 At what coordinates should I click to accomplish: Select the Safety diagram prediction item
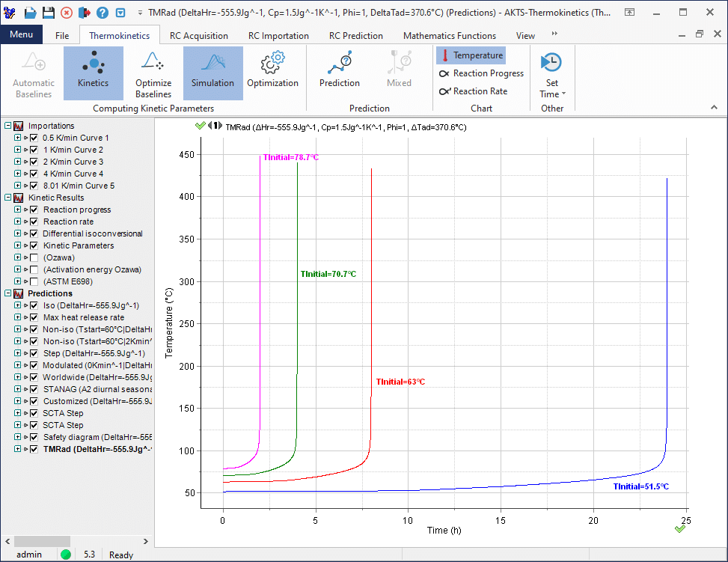pyautogui.click(x=97, y=437)
